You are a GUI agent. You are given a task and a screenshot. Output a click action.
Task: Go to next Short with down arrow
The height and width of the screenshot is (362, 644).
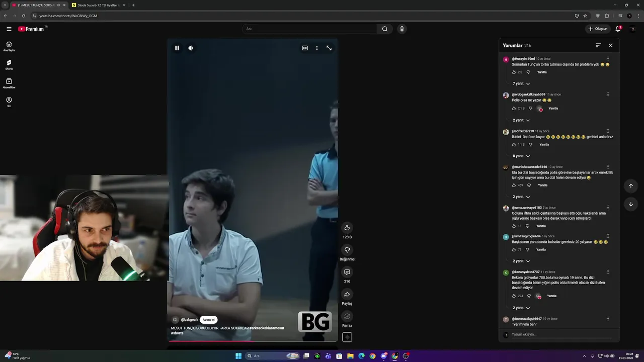631,204
